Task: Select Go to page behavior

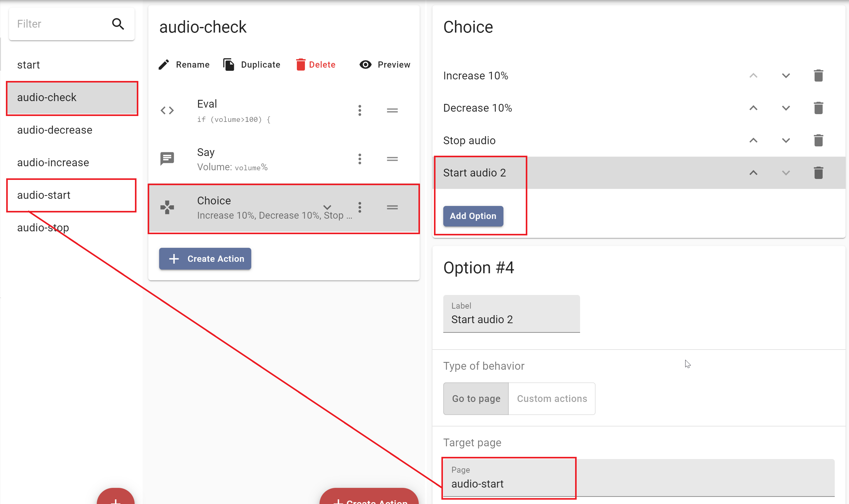Action: pos(476,398)
